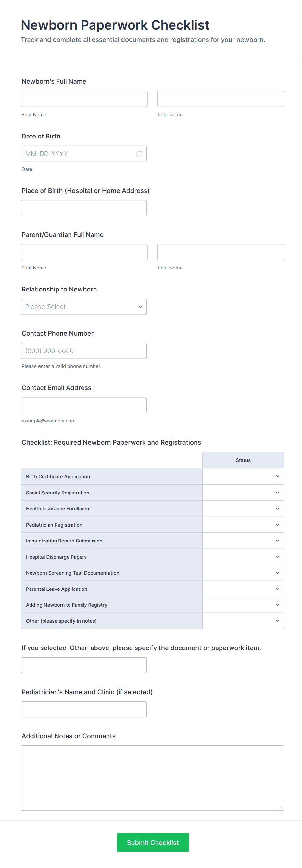Click the Place of Birth input field
The width and height of the screenshot is (302, 868).
[x=84, y=208]
